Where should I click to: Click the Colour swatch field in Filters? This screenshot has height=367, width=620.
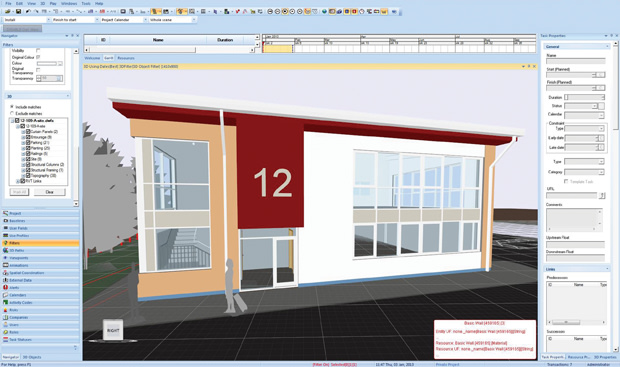[x=47, y=63]
